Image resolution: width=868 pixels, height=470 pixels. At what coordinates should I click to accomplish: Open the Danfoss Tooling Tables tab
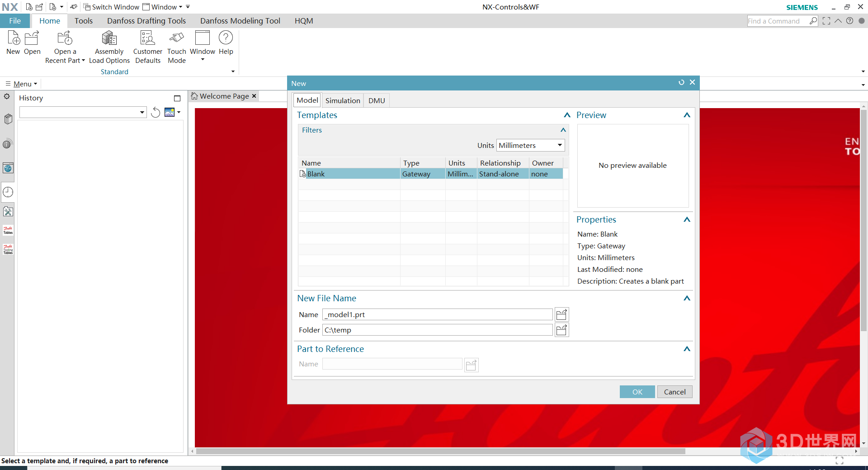coord(8,249)
